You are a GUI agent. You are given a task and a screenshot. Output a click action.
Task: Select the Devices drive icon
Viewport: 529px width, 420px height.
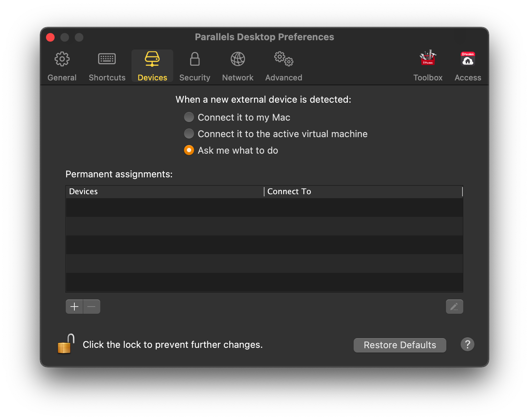click(x=152, y=59)
